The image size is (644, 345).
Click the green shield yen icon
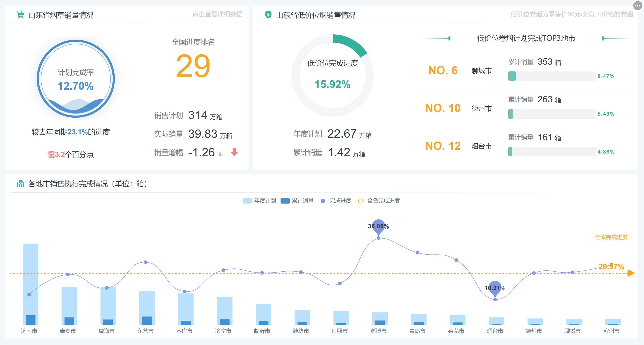[268, 14]
